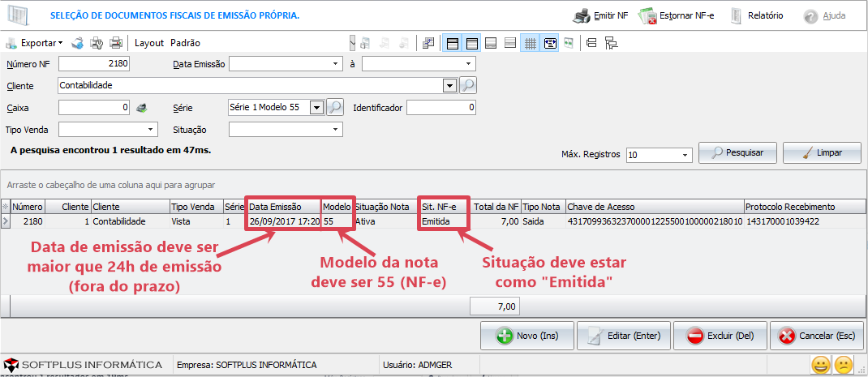Click the Editar (Enter) button
The width and height of the screenshot is (868, 377).
(x=624, y=336)
